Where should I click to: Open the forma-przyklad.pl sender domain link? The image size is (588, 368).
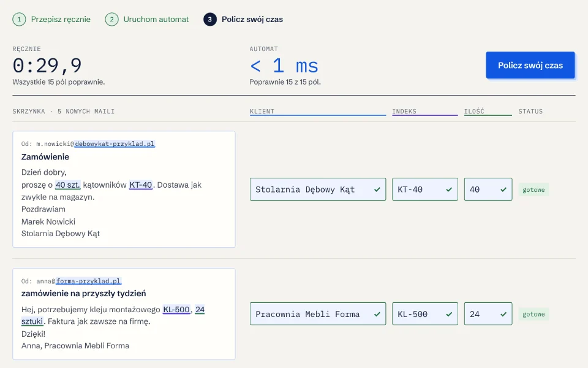coord(88,281)
